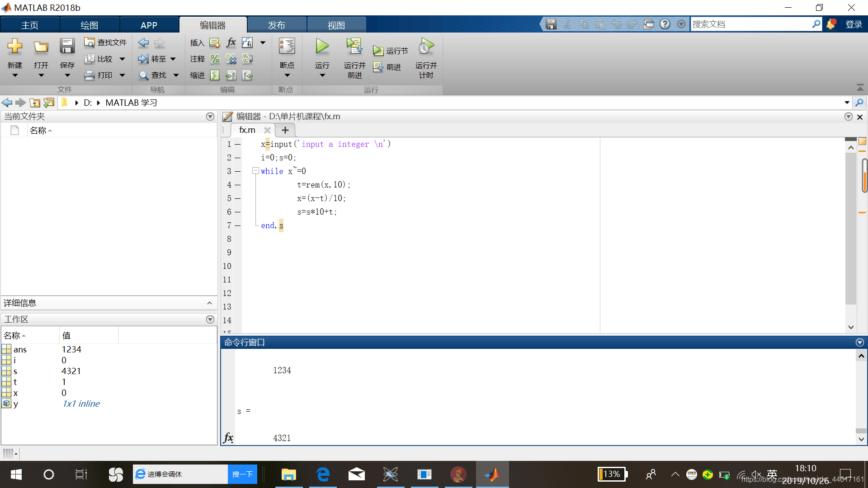Expand the Details (详细信息) panel

(x=209, y=303)
